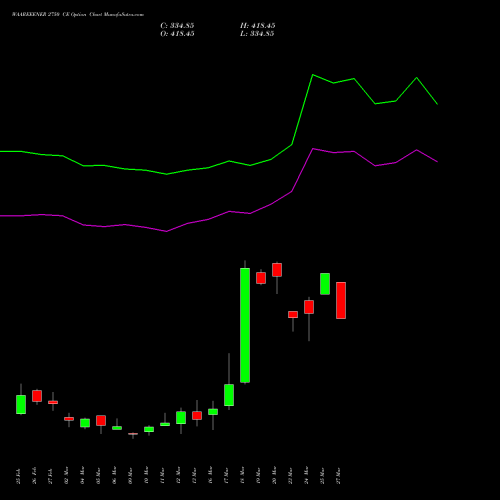500x500 pixels.
Task: Click the green candle for 17 Mar
Action: click(229, 395)
